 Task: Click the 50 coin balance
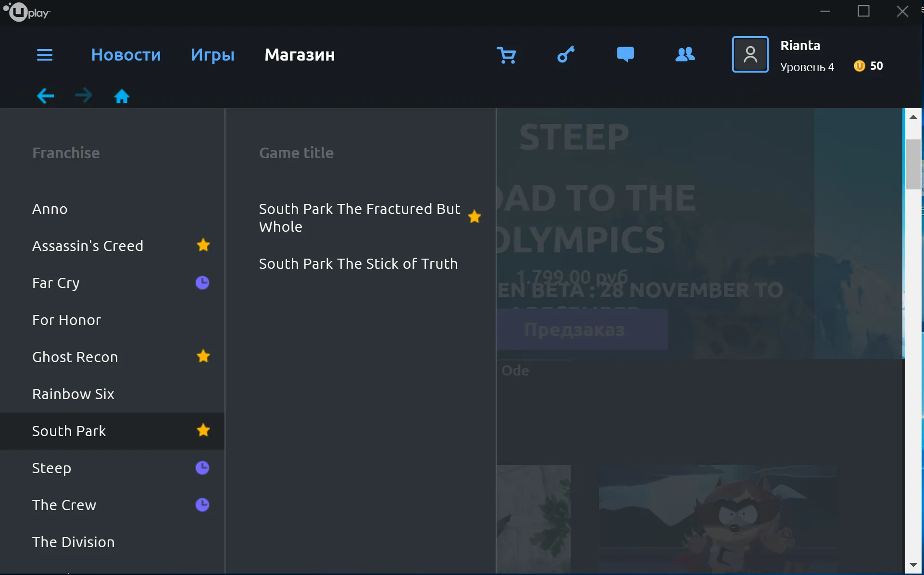click(876, 66)
